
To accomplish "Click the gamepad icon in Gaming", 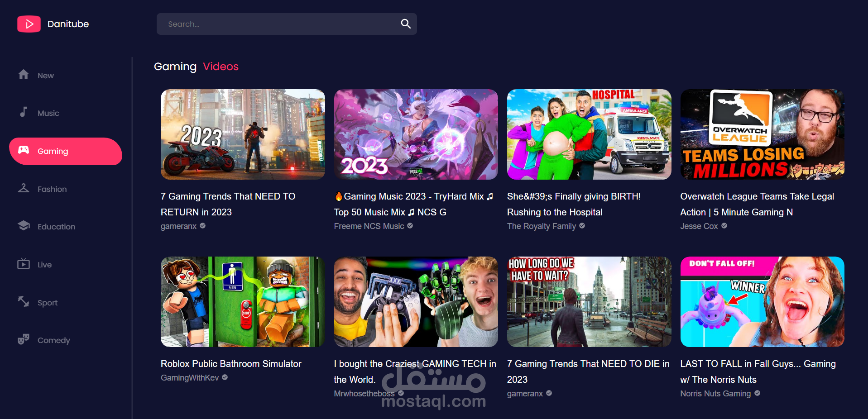I will pyautogui.click(x=24, y=150).
